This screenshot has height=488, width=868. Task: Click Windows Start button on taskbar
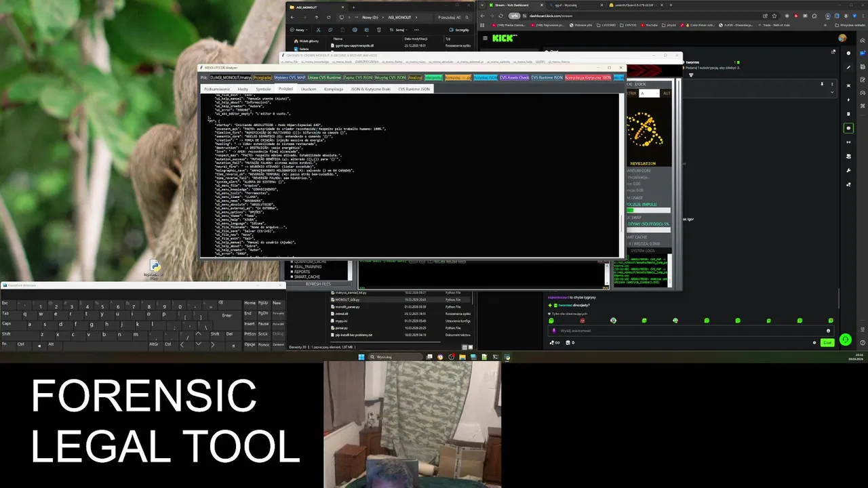361,357
